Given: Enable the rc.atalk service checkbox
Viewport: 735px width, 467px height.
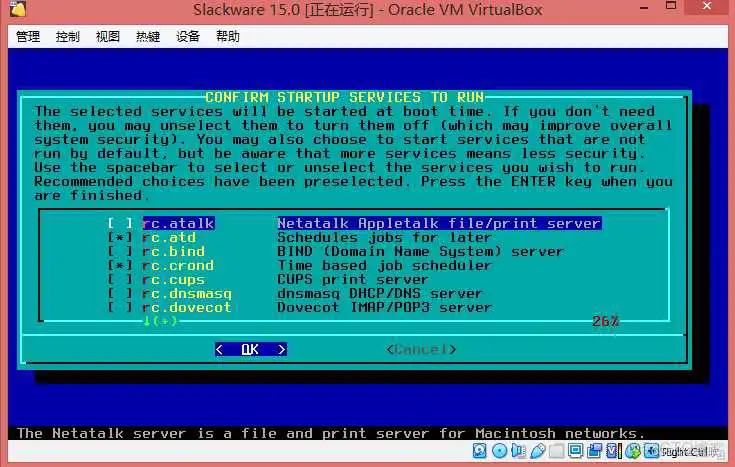Looking at the screenshot, I should (x=121, y=224).
